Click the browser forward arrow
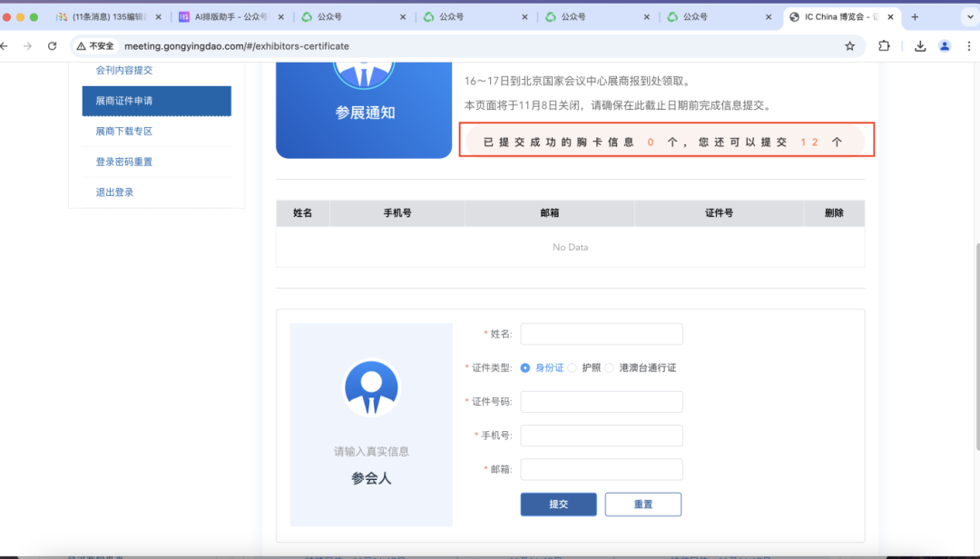980x559 pixels. tap(27, 45)
